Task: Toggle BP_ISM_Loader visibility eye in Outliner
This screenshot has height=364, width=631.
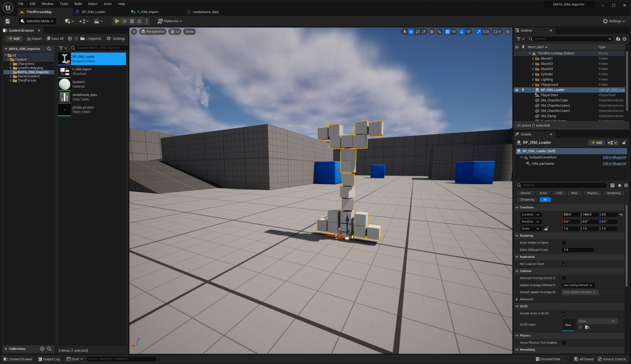Action: [517, 90]
